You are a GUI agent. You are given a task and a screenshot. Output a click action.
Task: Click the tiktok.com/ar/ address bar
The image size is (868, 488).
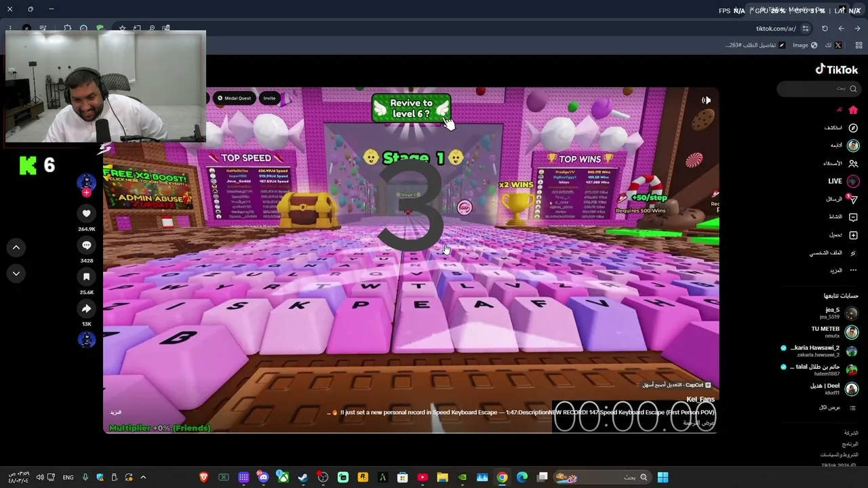(776, 28)
